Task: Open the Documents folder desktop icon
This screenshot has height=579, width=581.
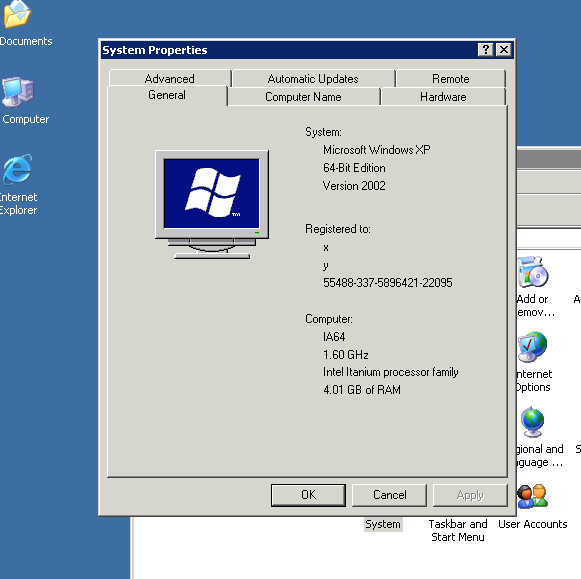Action: pos(17,14)
